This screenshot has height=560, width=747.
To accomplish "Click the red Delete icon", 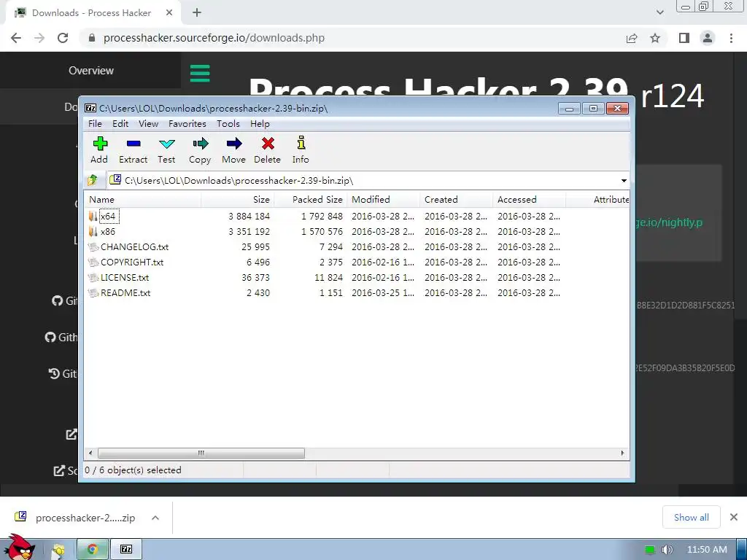I will coord(268,144).
